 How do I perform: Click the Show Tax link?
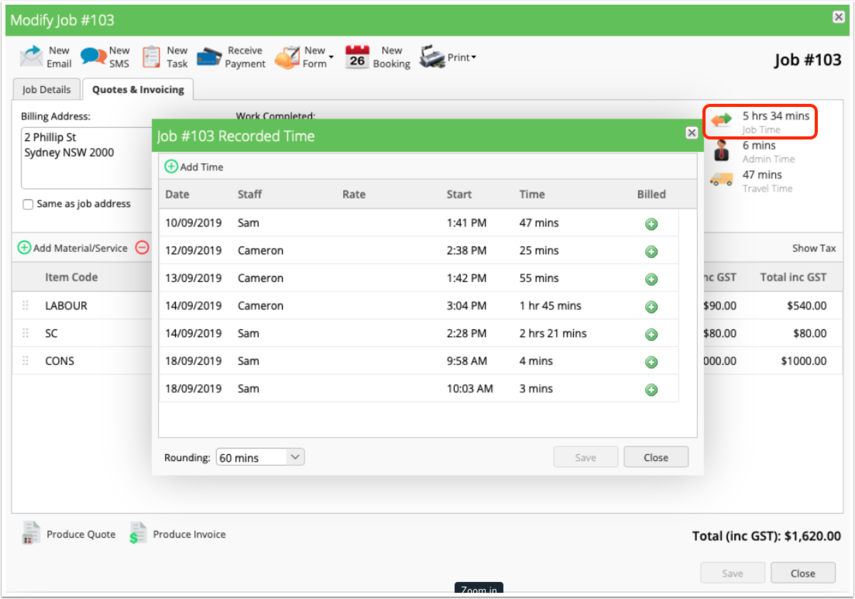pos(814,248)
